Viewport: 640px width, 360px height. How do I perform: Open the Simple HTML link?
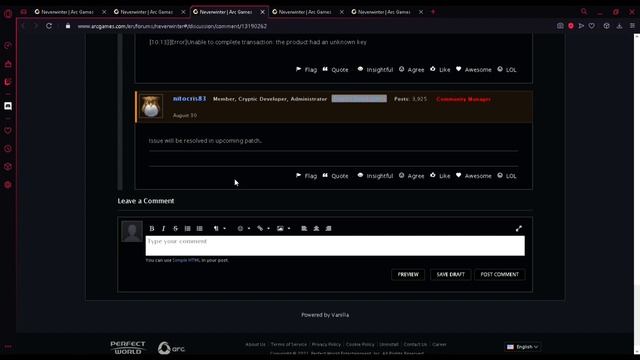pyautogui.click(x=186, y=260)
